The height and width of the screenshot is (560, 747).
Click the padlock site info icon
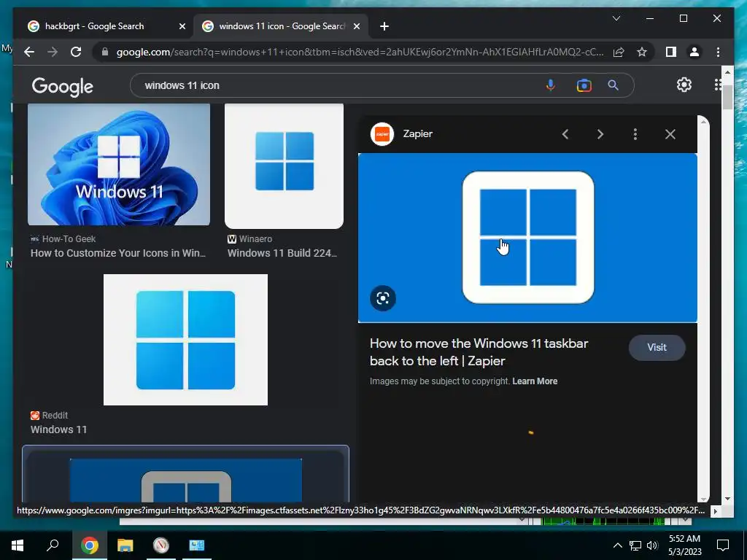(x=105, y=52)
